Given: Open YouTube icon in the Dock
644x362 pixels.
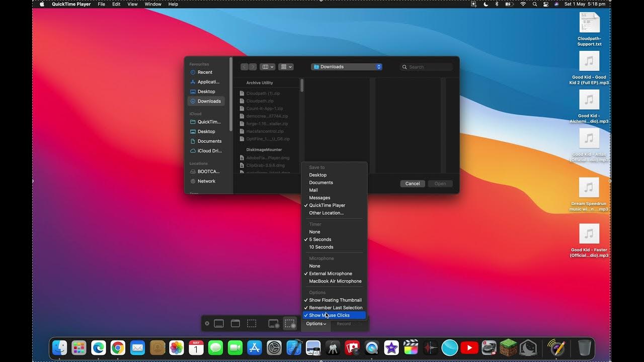Looking at the screenshot, I should coord(469,347).
